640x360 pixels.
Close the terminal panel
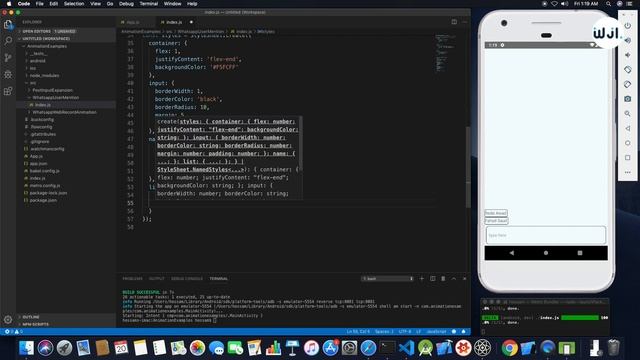coord(464,279)
